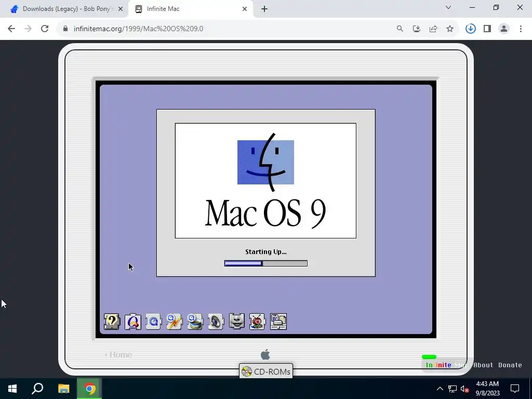532x399 pixels.
Task: Open the Donate link
Action: coord(510,365)
